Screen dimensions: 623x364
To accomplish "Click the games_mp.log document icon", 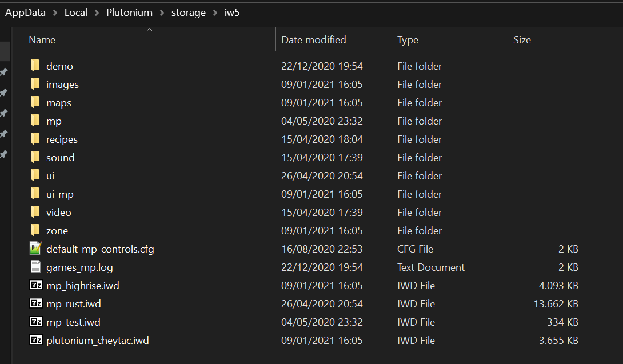I will (36, 266).
